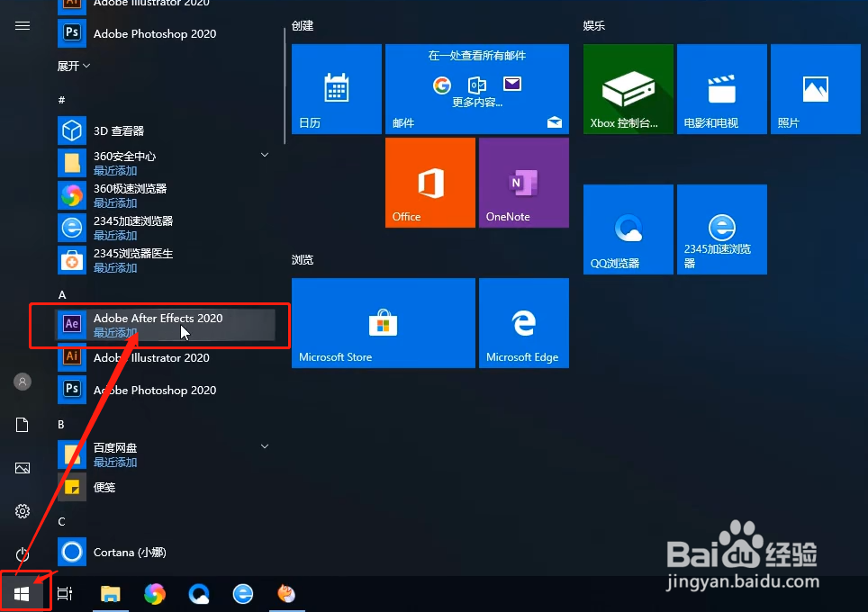Open the Windows Start button
Viewport: 868px width, 612px height.
point(22,594)
